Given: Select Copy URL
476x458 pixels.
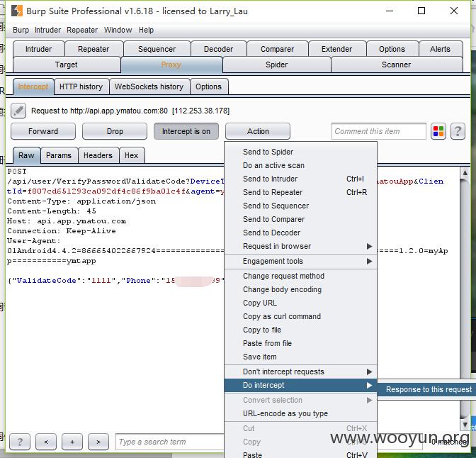Looking at the screenshot, I should click(x=300, y=303).
